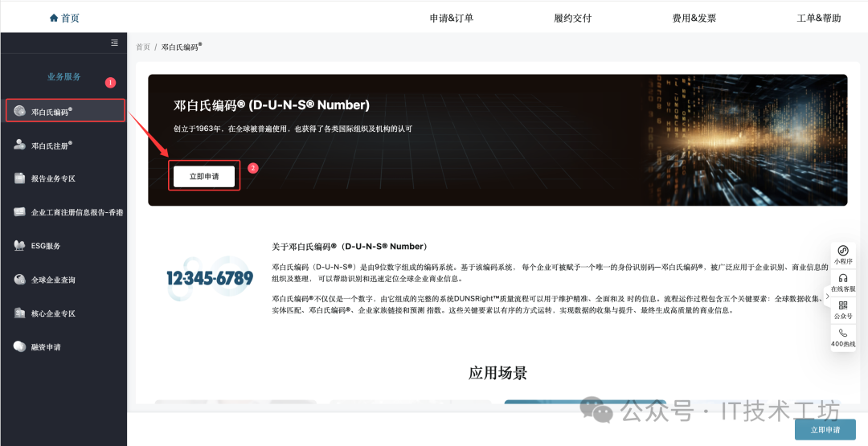This screenshot has height=446, width=868.
Task: Open the 履约交付 top menu
Action: pyautogui.click(x=573, y=18)
